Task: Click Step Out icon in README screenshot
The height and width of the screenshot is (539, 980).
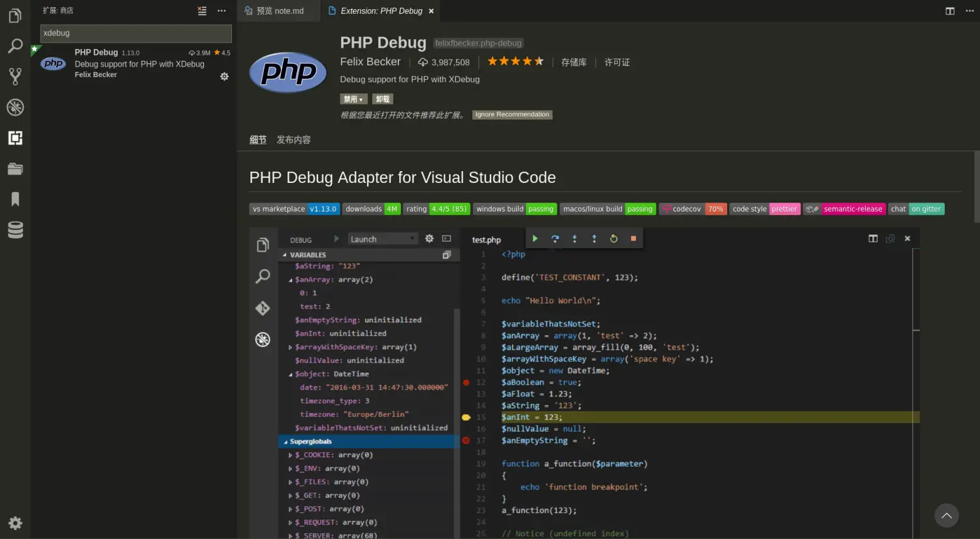Action: (594, 238)
